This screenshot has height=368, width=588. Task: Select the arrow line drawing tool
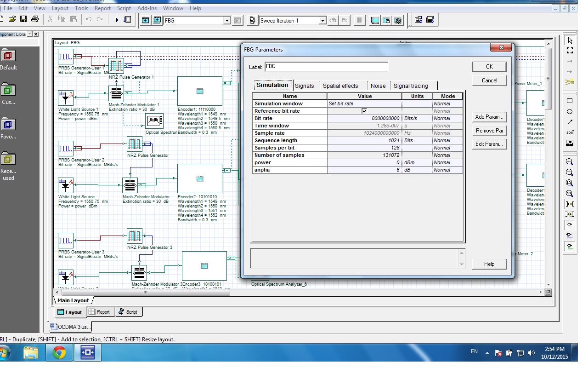tap(570, 122)
